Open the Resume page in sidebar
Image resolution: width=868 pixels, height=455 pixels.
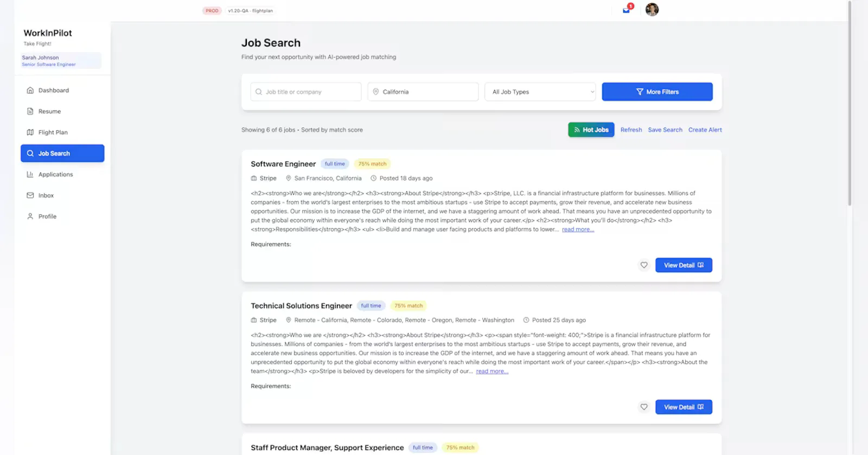tap(62, 111)
